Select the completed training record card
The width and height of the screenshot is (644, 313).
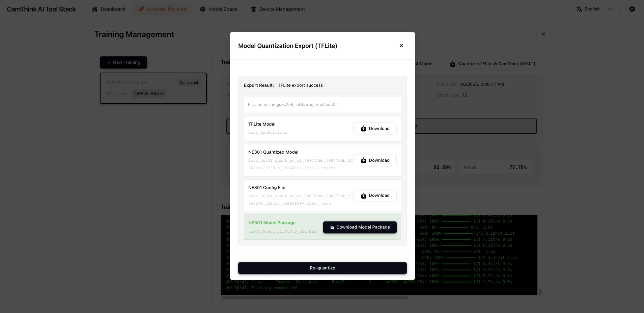coord(153,88)
